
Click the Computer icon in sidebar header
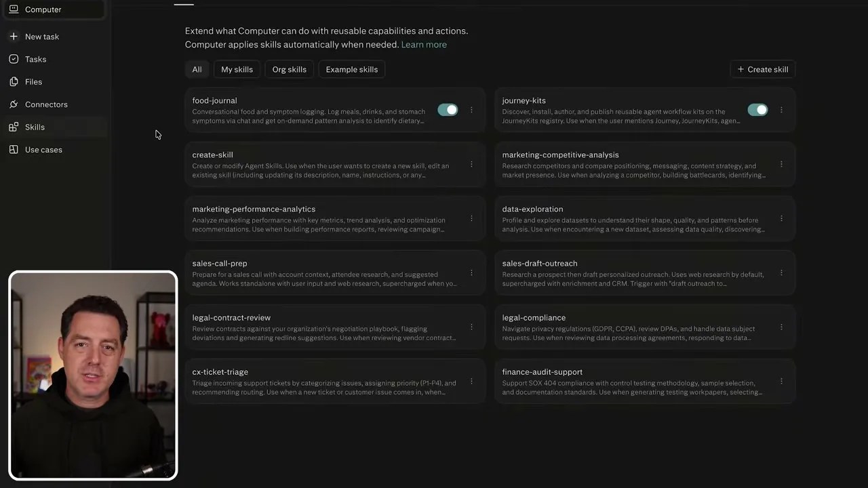click(x=14, y=9)
